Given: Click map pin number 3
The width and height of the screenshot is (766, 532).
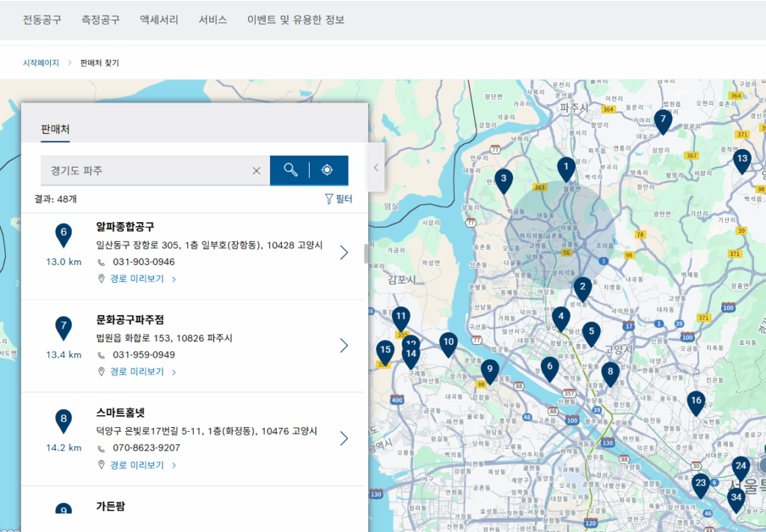Looking at the screenshot, I should pos(503,181).
